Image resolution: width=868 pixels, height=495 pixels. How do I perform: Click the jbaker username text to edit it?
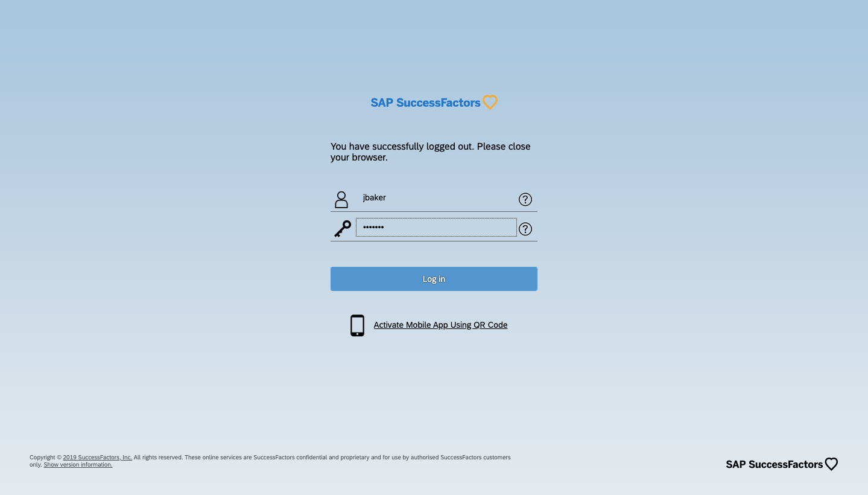pos(374,197)
